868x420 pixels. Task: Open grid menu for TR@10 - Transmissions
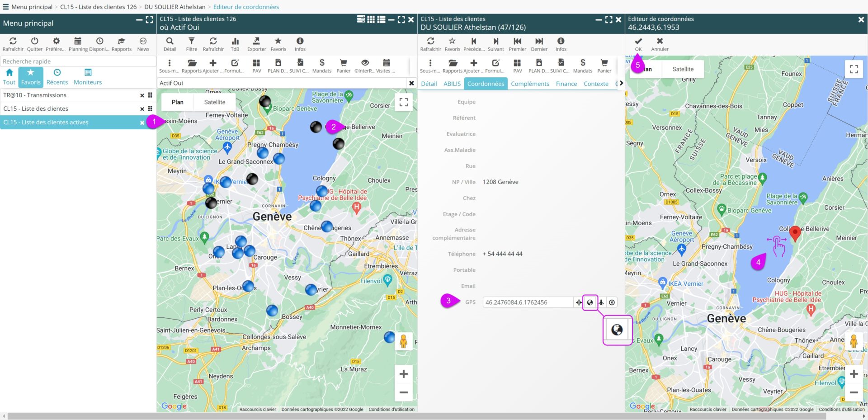150,95
